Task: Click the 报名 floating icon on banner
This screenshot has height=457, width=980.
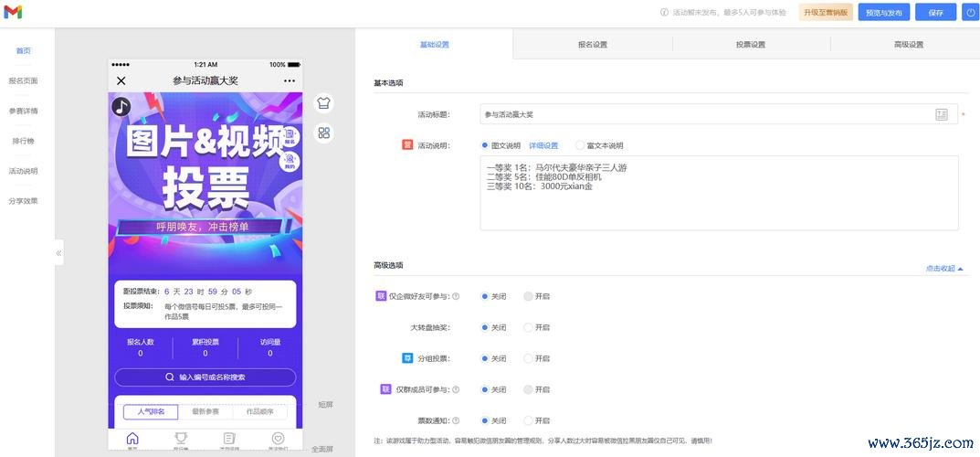Action: click(x=290, y=136)
